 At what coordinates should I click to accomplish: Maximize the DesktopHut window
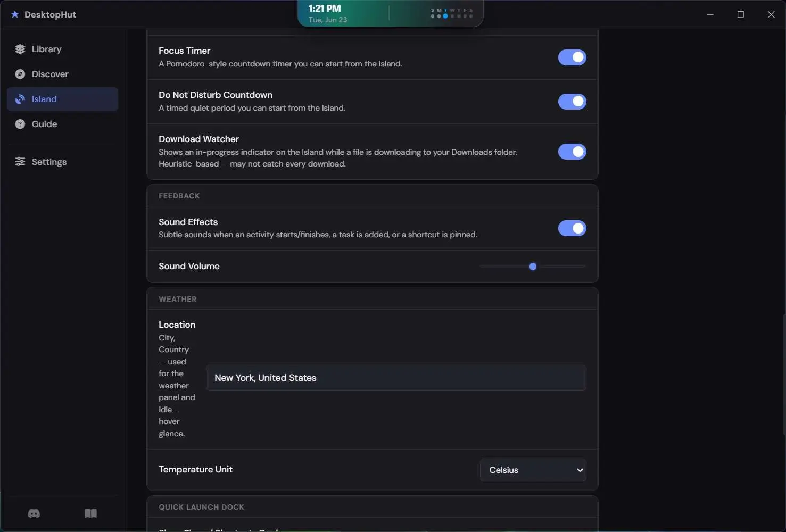(x=741, y=14)
